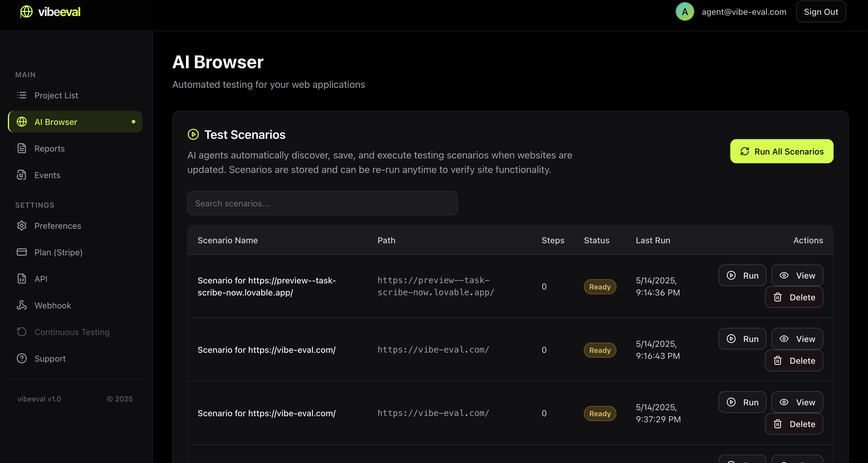Click the Status column header

(596, 241)
